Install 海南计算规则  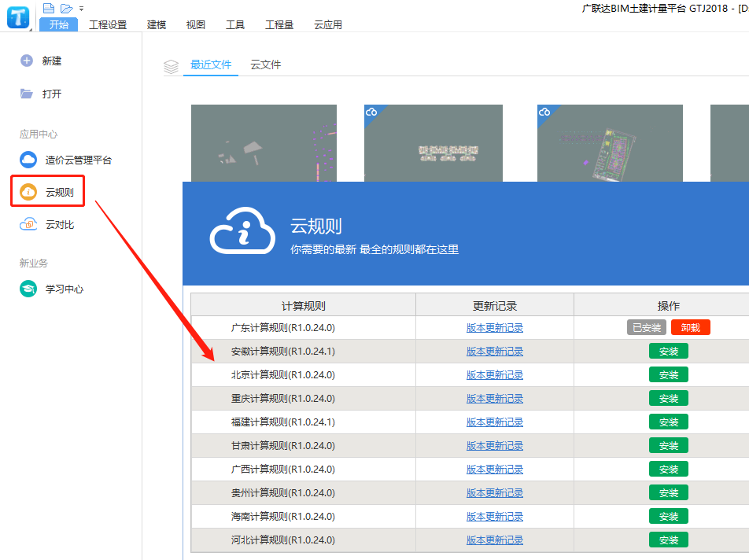(668, 516)
